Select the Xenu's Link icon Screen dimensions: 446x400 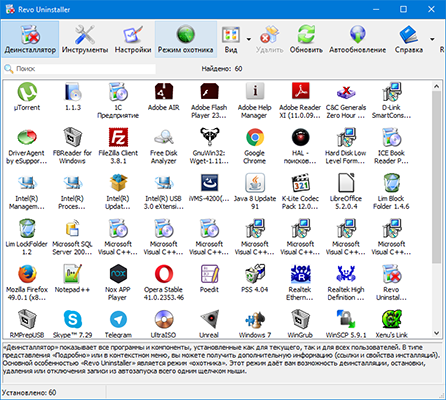click(x=392, y=319)
